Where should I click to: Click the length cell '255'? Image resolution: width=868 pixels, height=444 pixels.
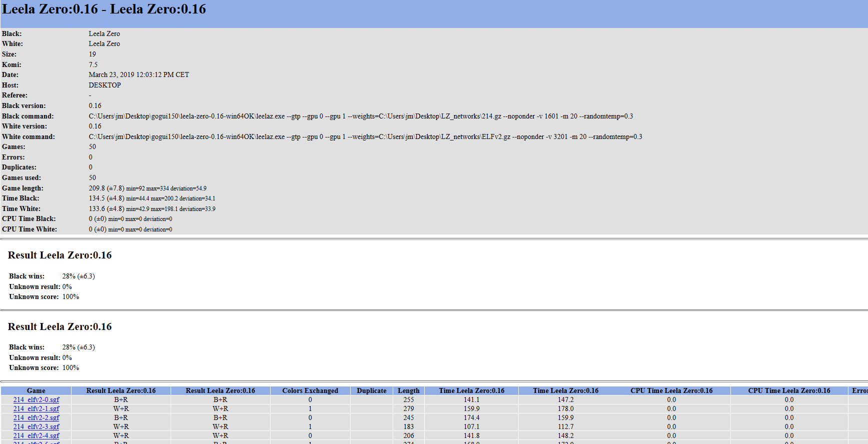(409, 399)
